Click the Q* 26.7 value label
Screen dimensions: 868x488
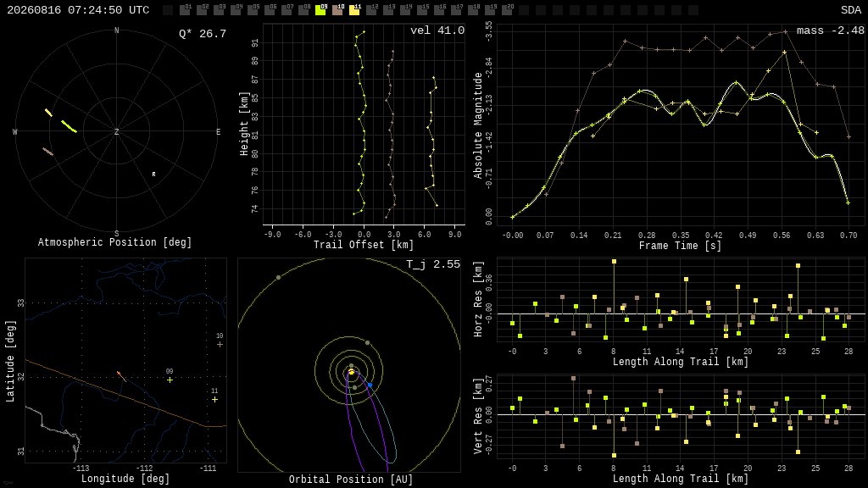pyautogui.click(x=203, y=34)
